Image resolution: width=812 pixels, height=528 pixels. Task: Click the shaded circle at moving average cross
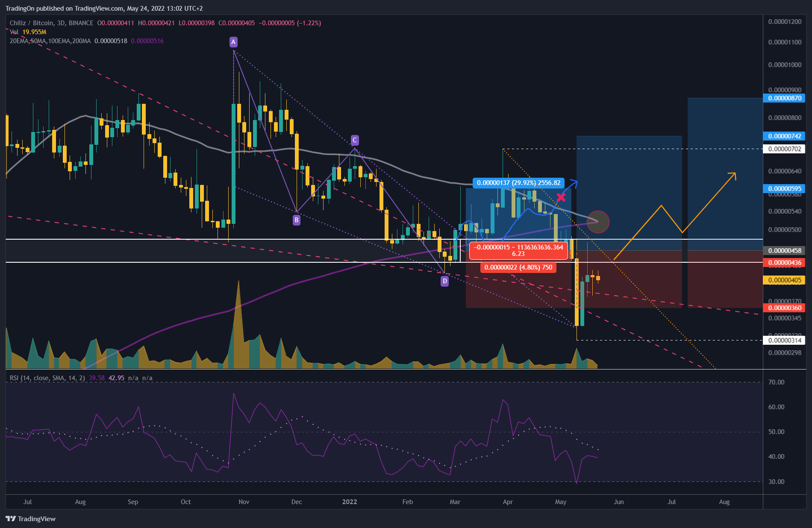(x=598, y=222)
